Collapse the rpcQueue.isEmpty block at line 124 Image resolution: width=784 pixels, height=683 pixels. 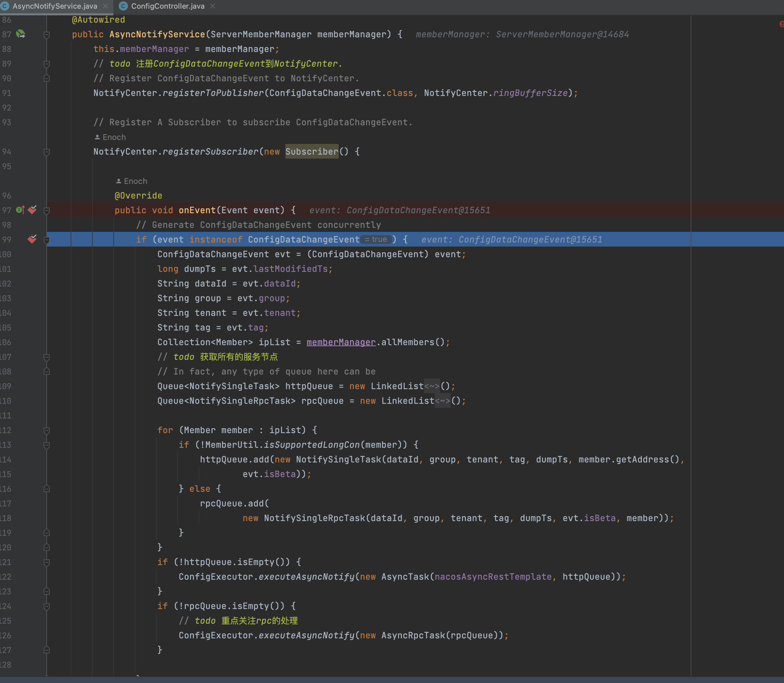[47, 606]
